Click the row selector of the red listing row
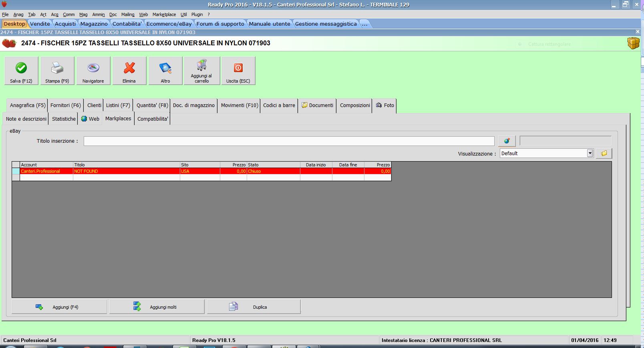Screen dimensions: 644x348 (x=16, y=171)
